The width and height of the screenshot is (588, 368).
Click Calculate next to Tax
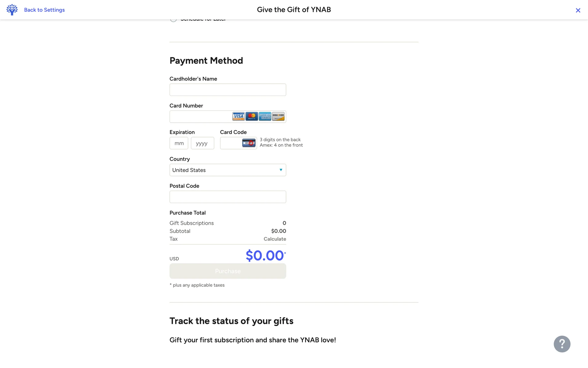275,239
